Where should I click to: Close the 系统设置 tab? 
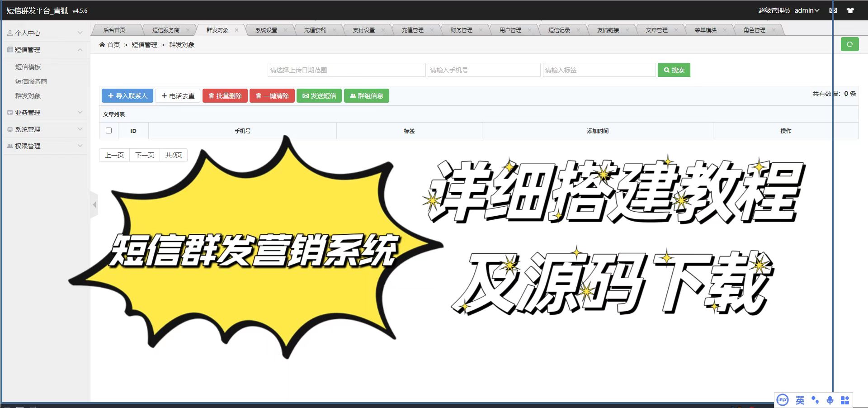[285, 30]
